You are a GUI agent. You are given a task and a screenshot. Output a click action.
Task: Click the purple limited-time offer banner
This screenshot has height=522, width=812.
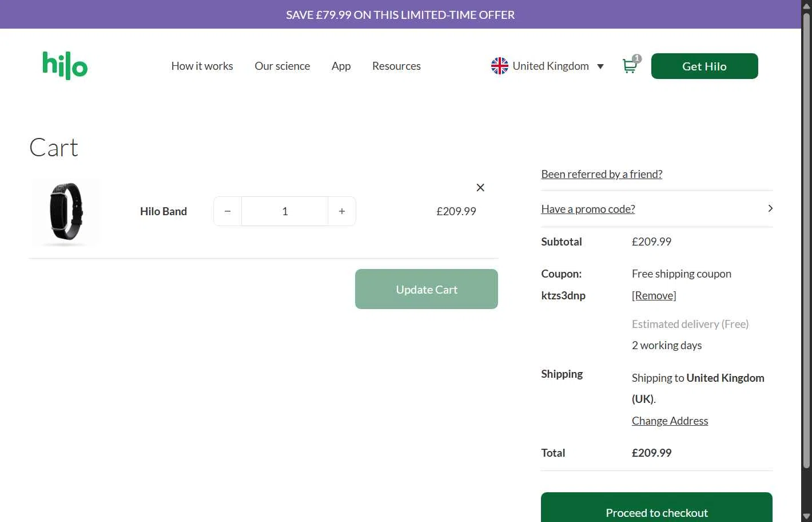(400, 14)
